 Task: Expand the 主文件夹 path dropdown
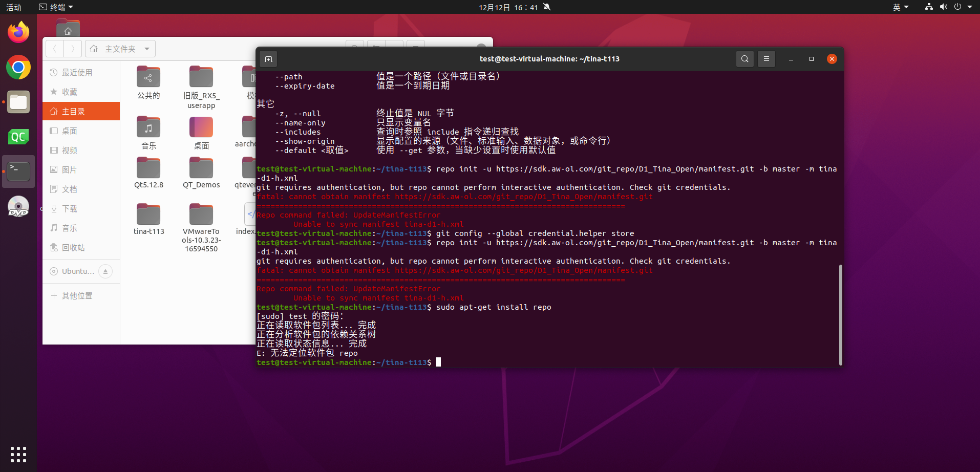147,49
